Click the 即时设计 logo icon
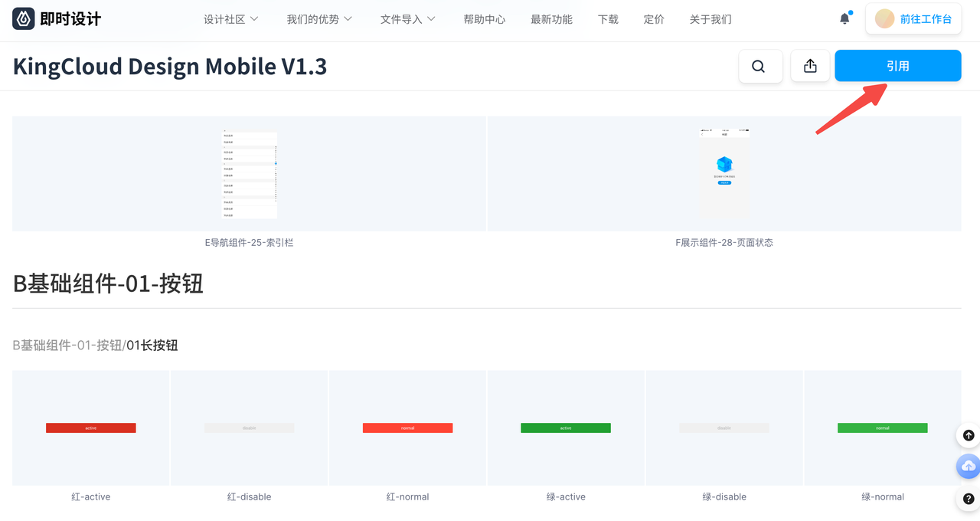Image resolution: width=980 pixels, height=521 pixels. coord(24,19)
